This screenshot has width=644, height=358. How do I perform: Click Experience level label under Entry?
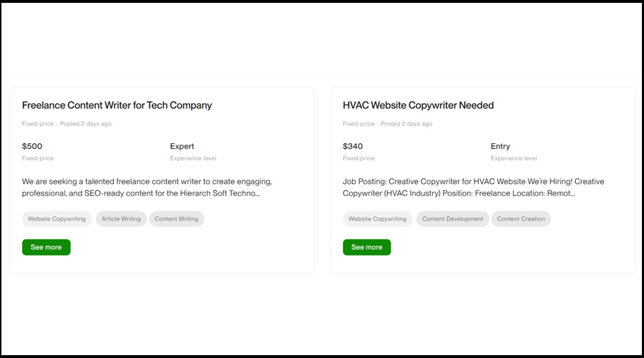(513, 158)
